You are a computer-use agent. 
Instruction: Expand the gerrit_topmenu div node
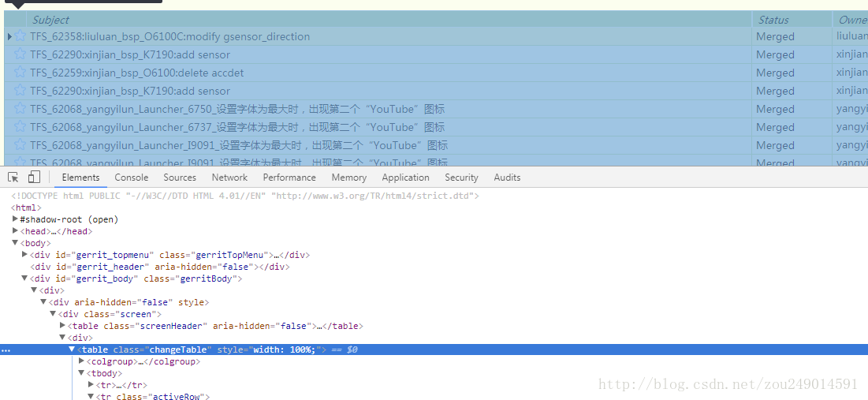point(24,255)
